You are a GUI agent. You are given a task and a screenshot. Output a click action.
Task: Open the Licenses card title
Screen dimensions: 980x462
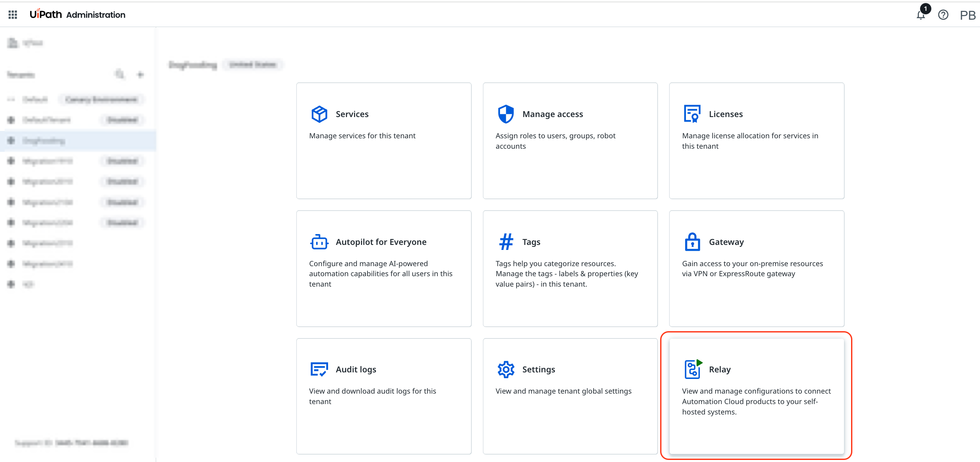(x=726, y=114)
